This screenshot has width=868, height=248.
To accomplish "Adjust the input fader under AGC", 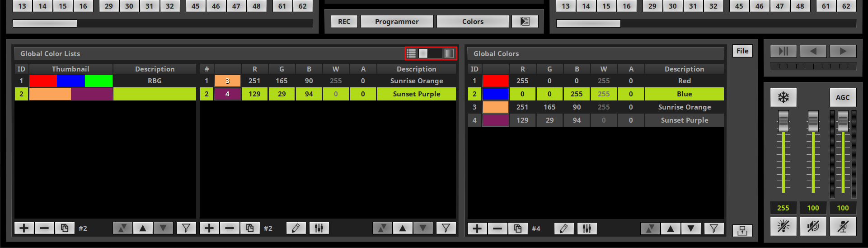I will 843,121.
